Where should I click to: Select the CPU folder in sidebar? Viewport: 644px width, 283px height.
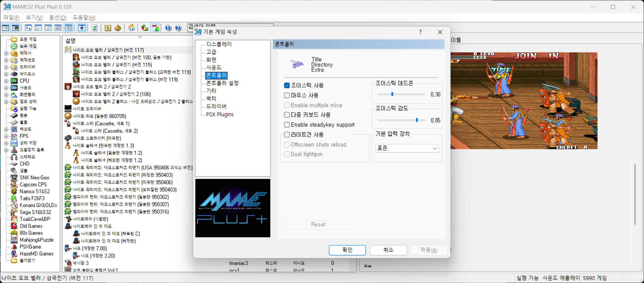point(24,81)
